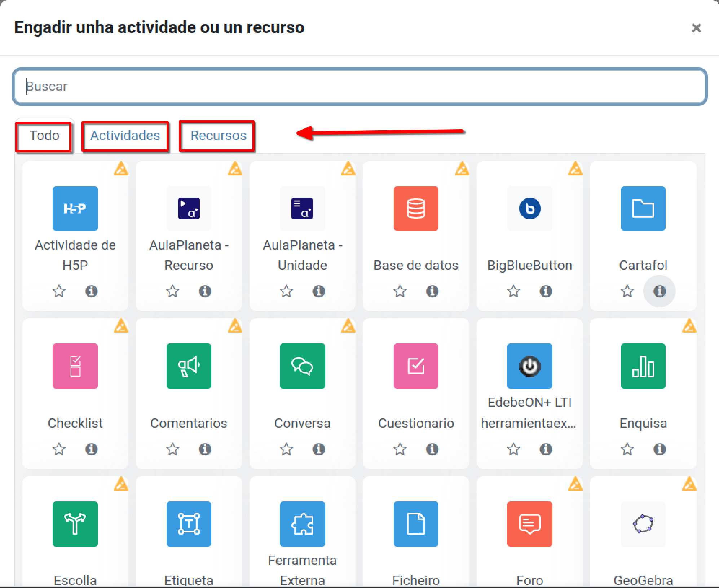Open the Cuestionario activity
Screen dimensions: 719x588
click(x=416, y=366)
